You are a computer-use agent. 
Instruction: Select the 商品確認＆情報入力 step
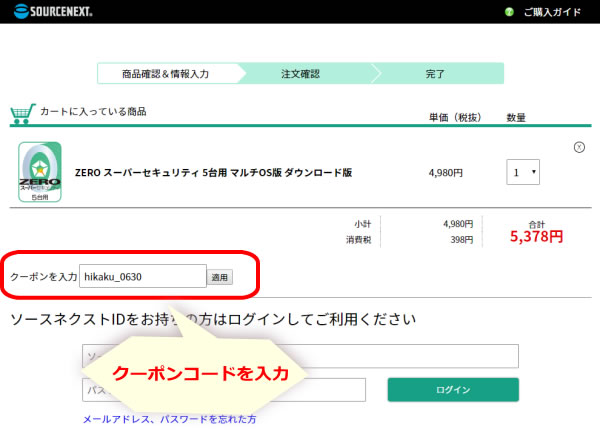pos(166,73)
